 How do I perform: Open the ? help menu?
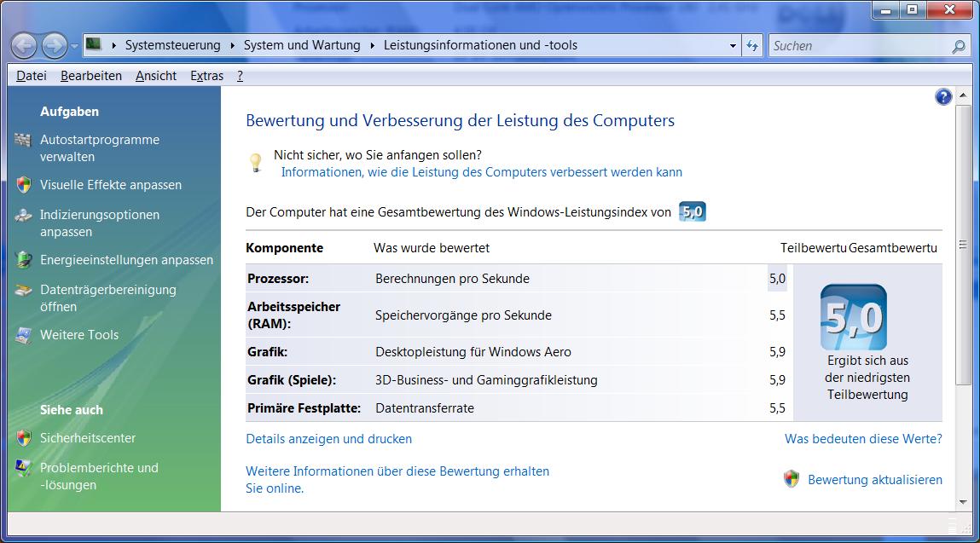240,76
